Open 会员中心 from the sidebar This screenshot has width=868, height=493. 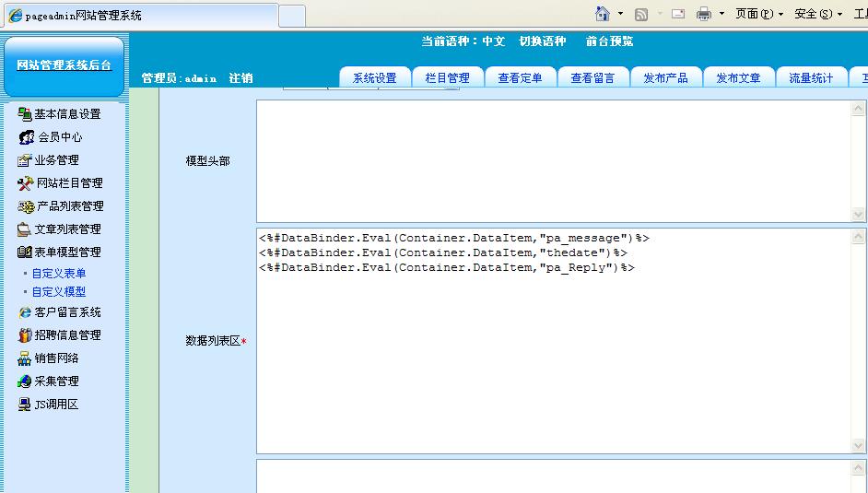coord(59,137)
